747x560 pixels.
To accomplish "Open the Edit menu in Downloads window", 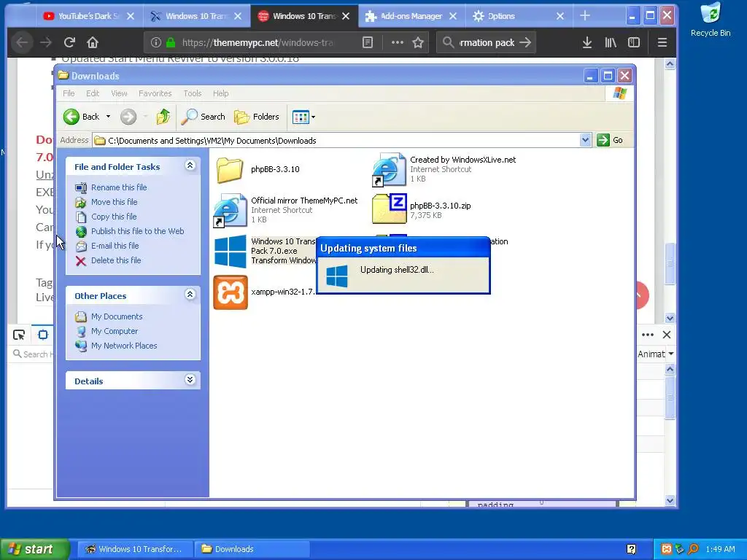I will click(x=93, y=93).
